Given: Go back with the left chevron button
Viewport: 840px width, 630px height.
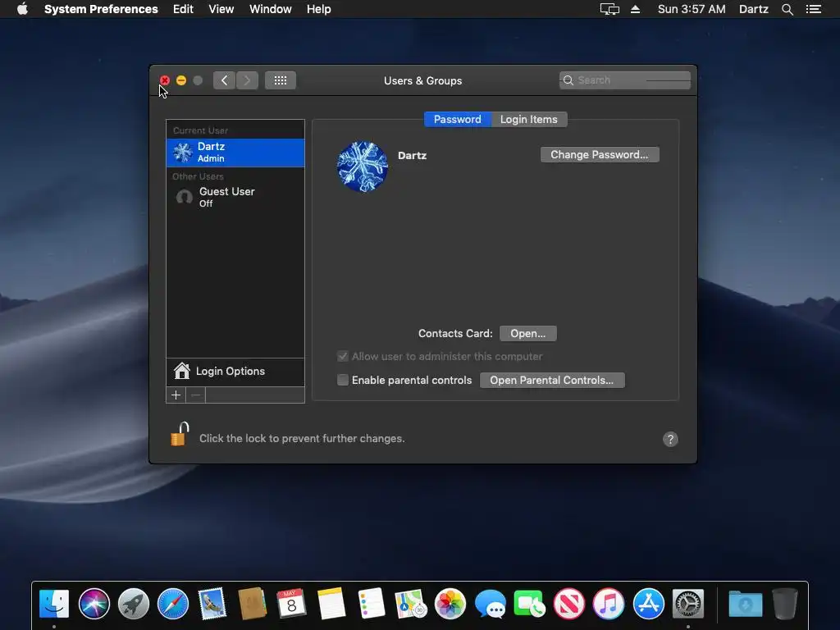Looking at the screenshot, I should [224, 80].
